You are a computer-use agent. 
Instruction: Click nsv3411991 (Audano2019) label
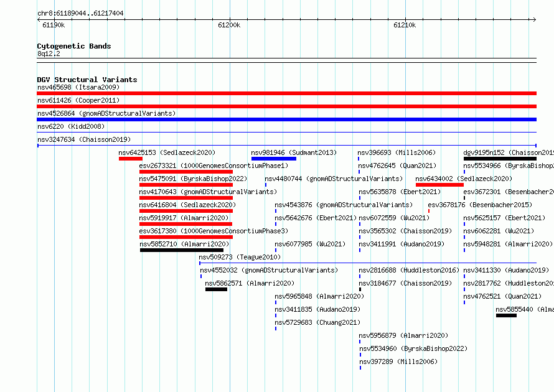[x=401, y=244]
